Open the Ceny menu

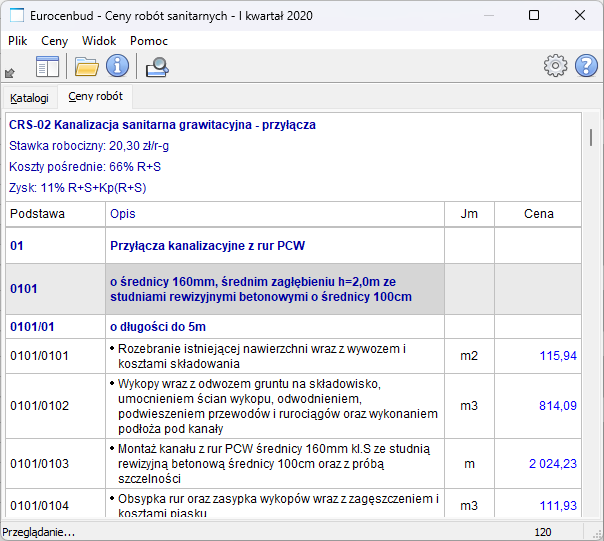coord(55,41)
